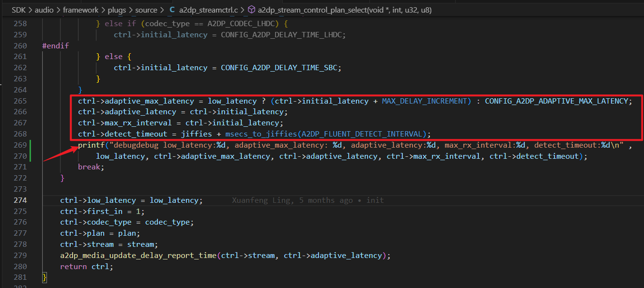Screen dimensions: 644x288
Task: Click line number 265 in gutter
Action: pos(20,101)
